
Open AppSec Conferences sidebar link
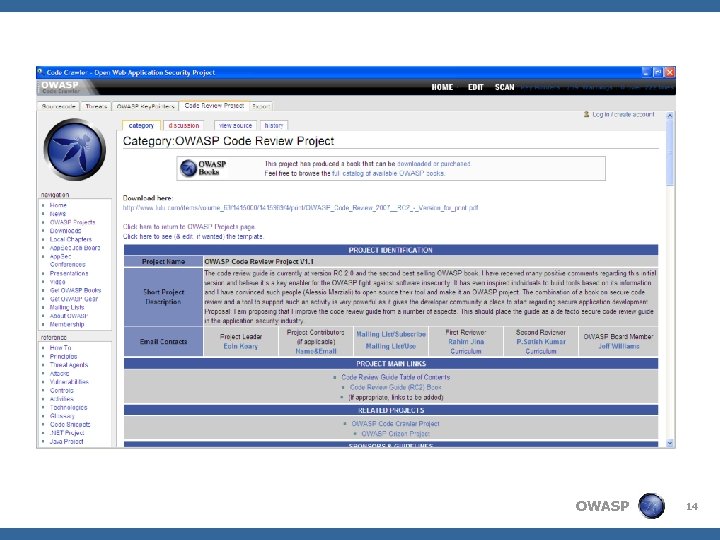click(67, 260)
